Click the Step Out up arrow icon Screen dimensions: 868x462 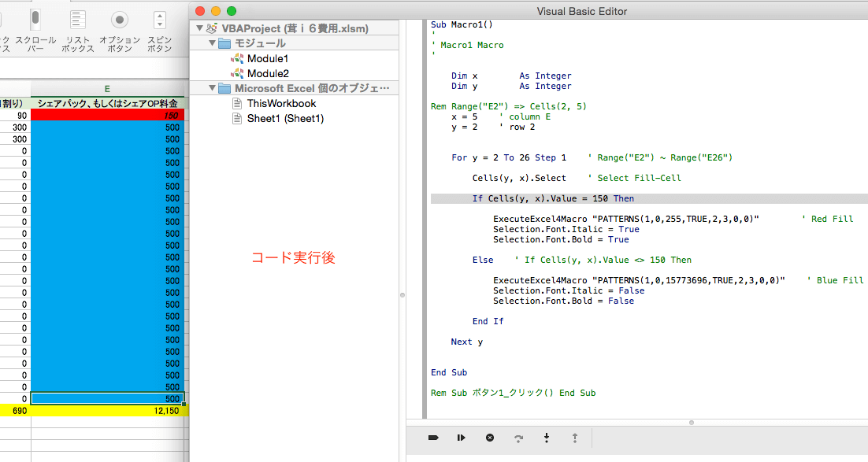[575, 438]
